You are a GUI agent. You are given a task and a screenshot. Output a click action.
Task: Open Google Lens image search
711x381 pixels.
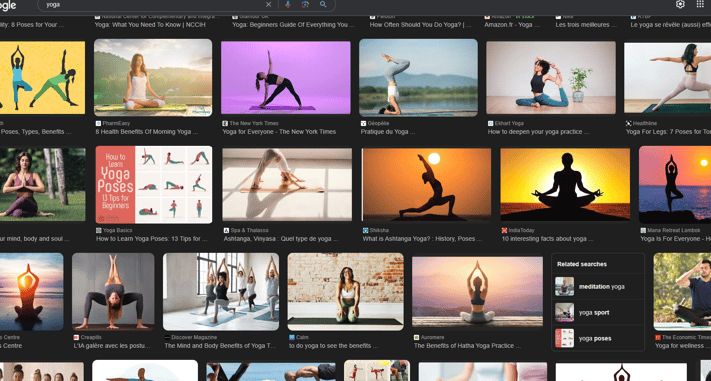pyautogui.click(x=305, y=5)
